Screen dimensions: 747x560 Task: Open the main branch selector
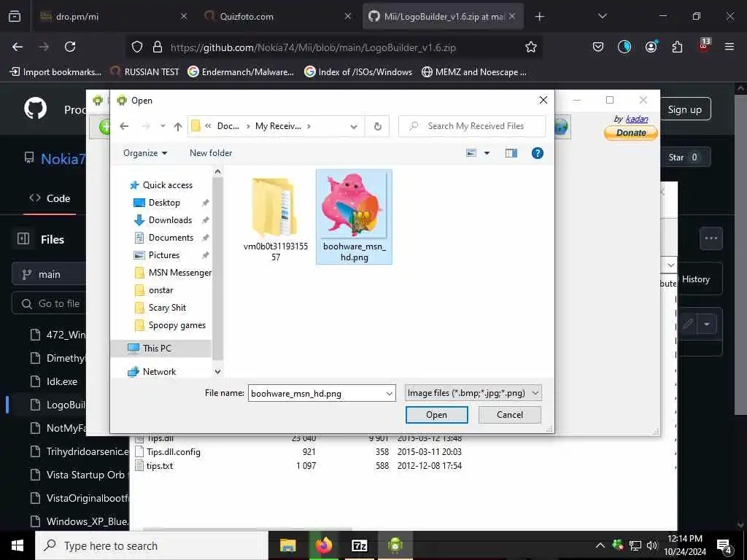coord(49,274)
